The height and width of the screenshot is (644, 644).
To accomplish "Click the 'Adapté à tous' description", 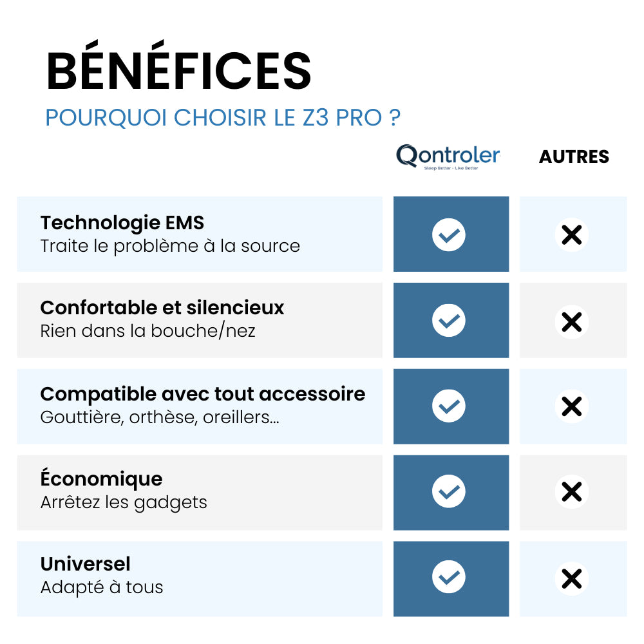I will coord(102,587).
